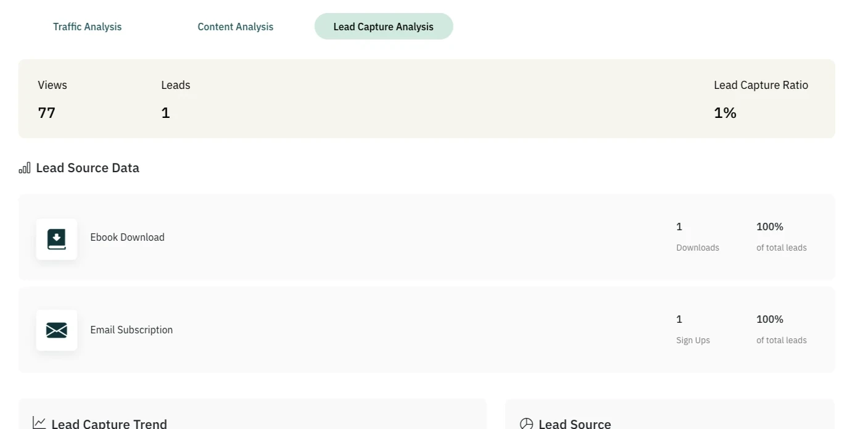This screenshot has height=429, width=868.
Task: Click the Views count showing 77
Action: [x=48, y=112]
